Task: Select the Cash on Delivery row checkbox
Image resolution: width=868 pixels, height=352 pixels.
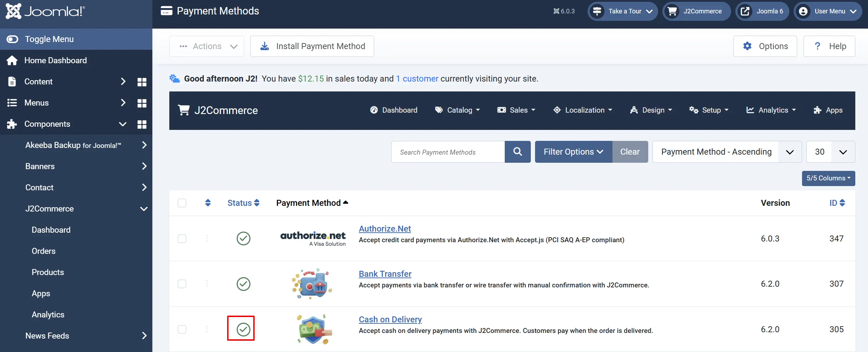Action: click(x=182, y=329)
